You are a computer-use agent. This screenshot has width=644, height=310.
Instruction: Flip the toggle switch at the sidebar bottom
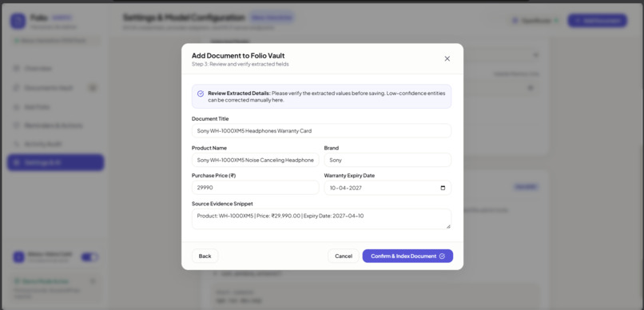(89, 257)
